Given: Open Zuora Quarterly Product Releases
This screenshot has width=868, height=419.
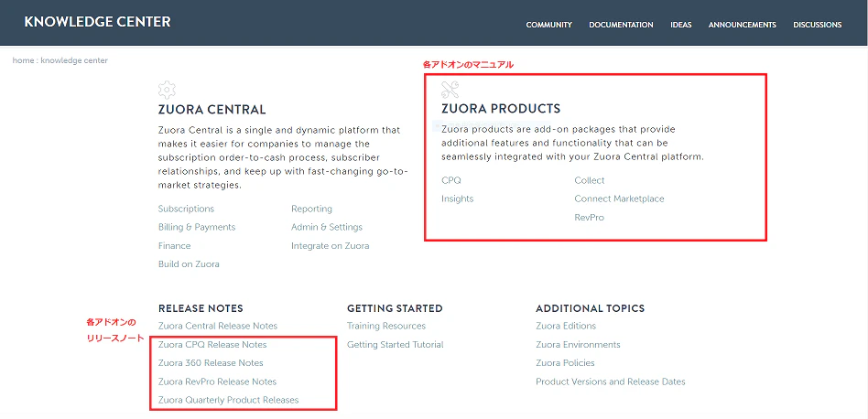Looking at the screenshot, I should 229,400.
